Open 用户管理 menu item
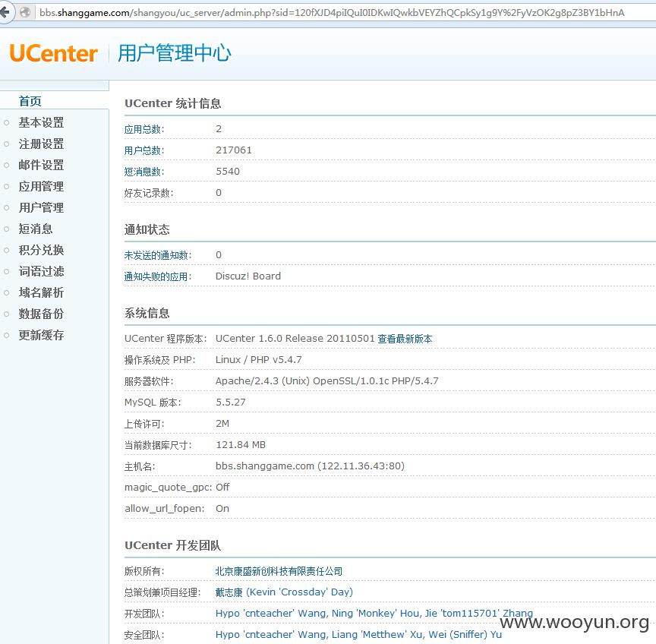This screenshot has width=656, height=644. click(41, 207)
